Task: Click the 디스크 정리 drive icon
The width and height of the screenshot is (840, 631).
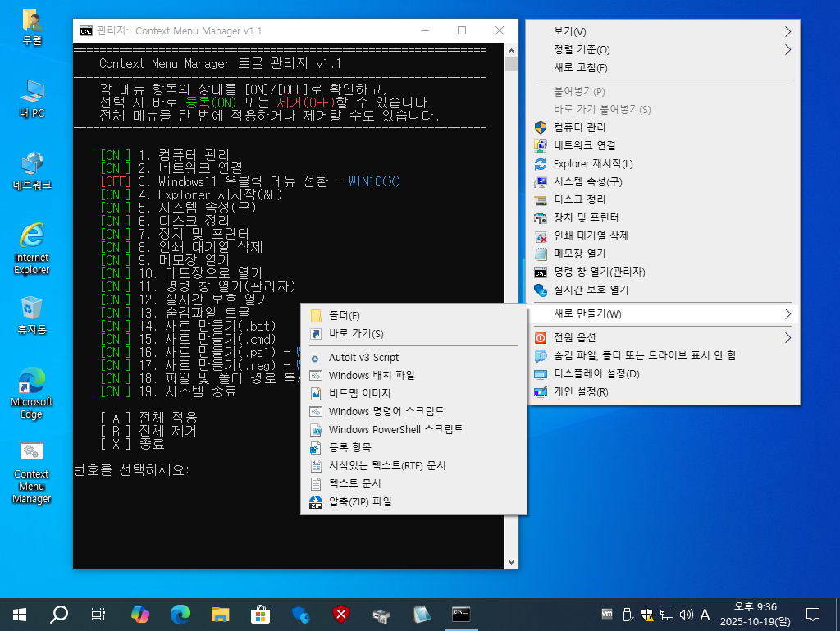Action: (x=541, y=199)
